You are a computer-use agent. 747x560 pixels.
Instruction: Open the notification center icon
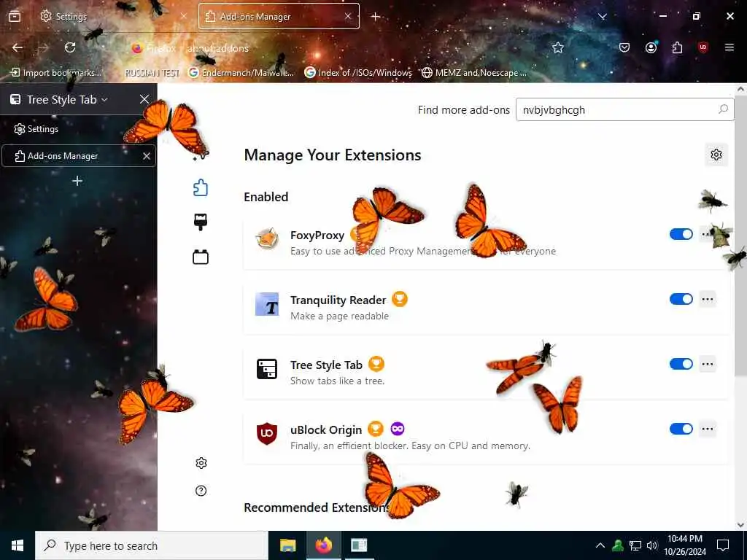[x=723, y=545]
